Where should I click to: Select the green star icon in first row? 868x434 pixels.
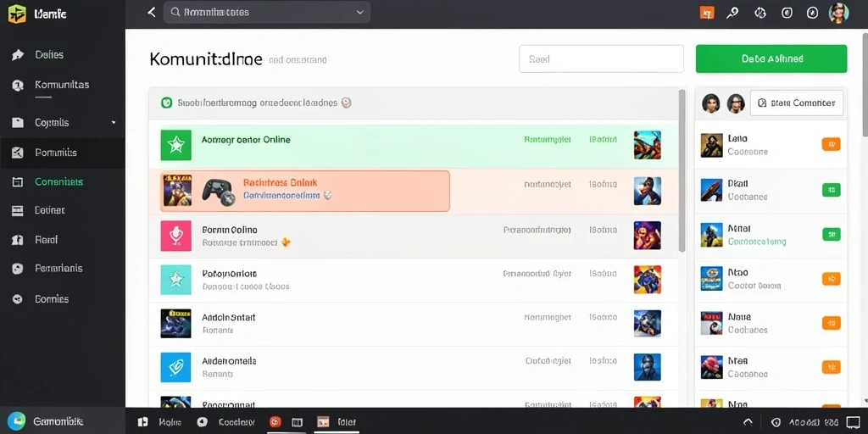[x=176, y=145]
